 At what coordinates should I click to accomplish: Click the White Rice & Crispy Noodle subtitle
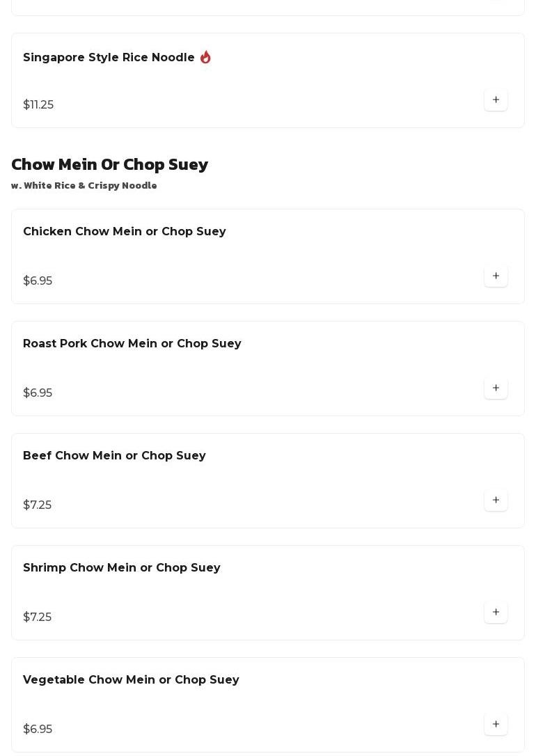[84, 186]
